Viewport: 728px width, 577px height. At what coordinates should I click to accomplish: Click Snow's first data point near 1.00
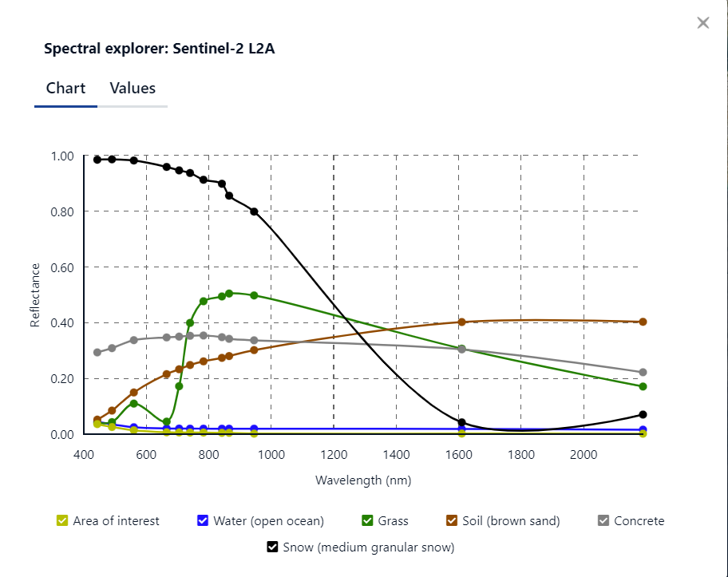97,160
